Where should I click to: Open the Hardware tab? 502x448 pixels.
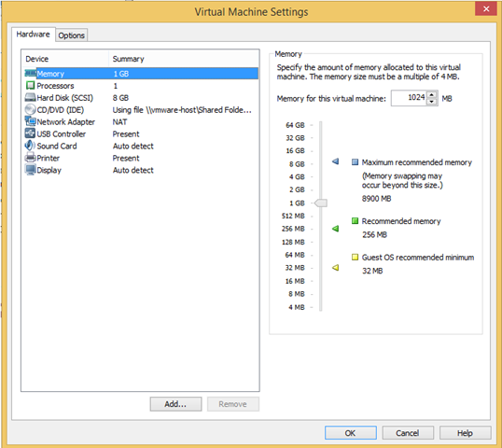(34, 35)
